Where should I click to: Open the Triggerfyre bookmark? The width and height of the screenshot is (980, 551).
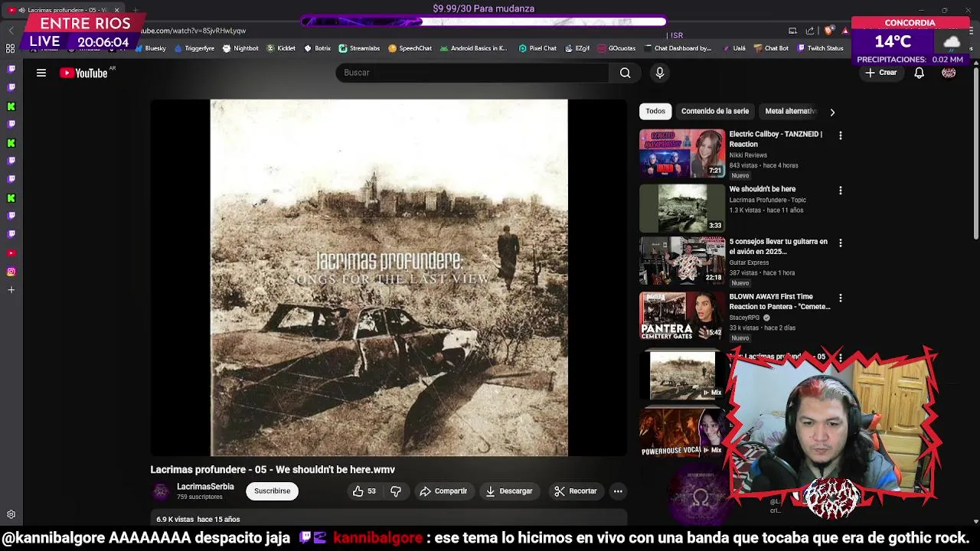(x=194, y=48)
